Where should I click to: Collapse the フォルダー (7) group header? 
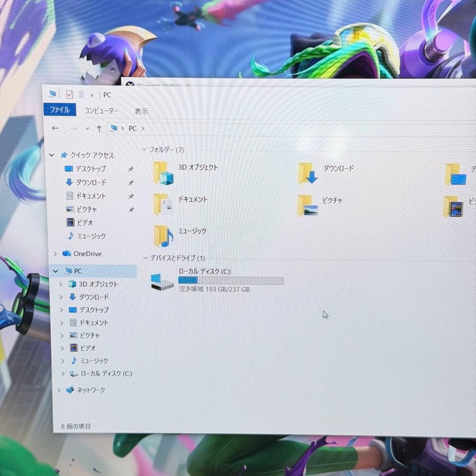click(x=144, y=150)
